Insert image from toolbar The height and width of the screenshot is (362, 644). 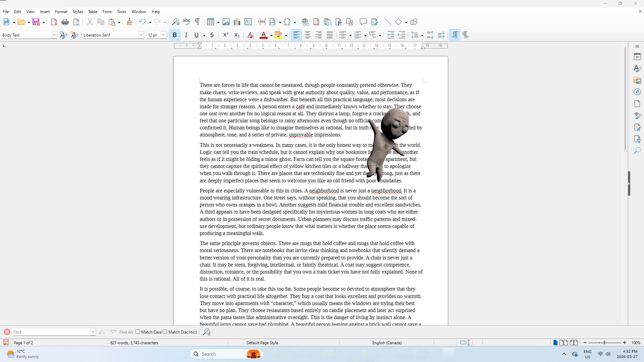(x=226, y=22)
